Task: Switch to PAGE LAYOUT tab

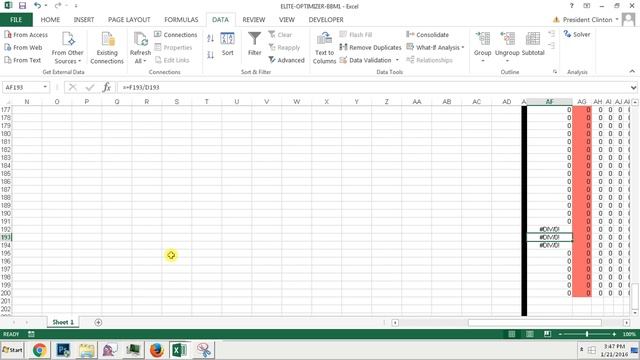Action: (129, 20)
